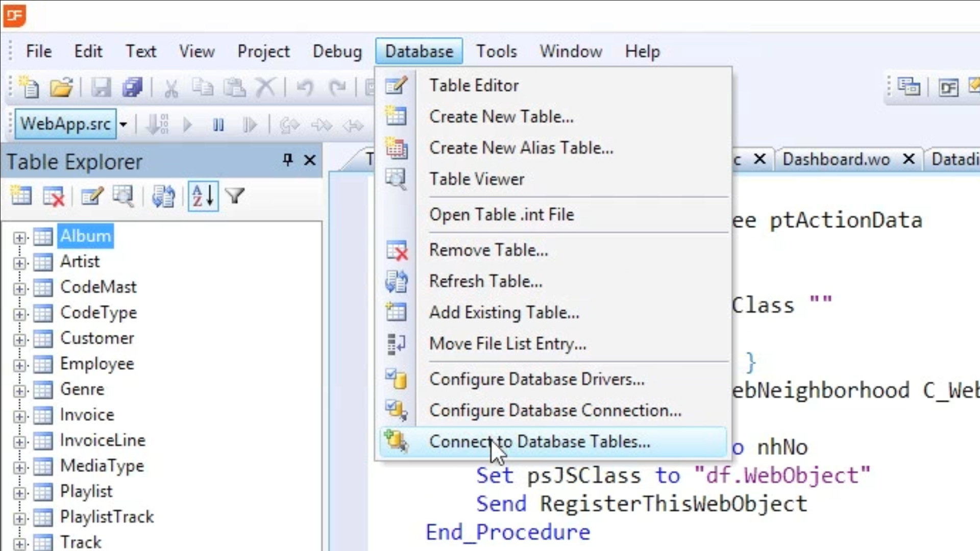Open the Tools menu

coord(496,52)
